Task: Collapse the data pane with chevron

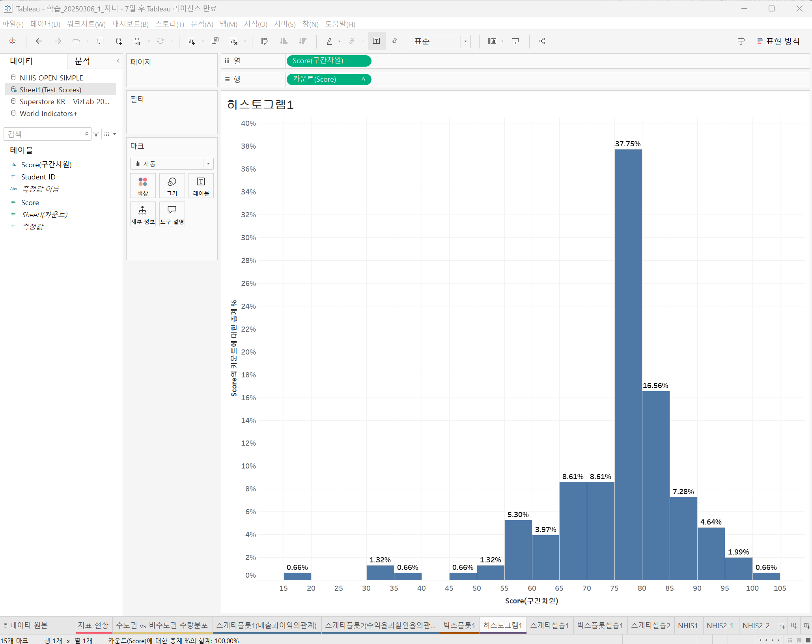Action: 118,61
